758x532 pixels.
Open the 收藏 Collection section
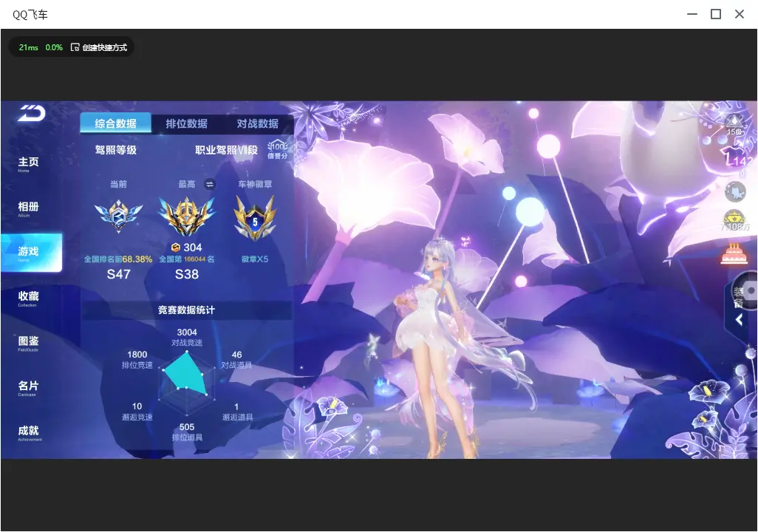(x=28, y=299)
